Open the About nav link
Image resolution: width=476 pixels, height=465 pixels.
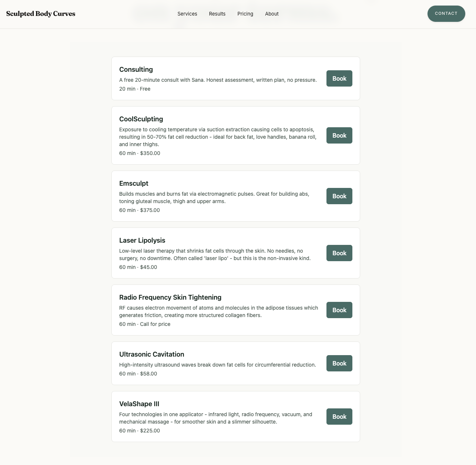click(272, 14)
